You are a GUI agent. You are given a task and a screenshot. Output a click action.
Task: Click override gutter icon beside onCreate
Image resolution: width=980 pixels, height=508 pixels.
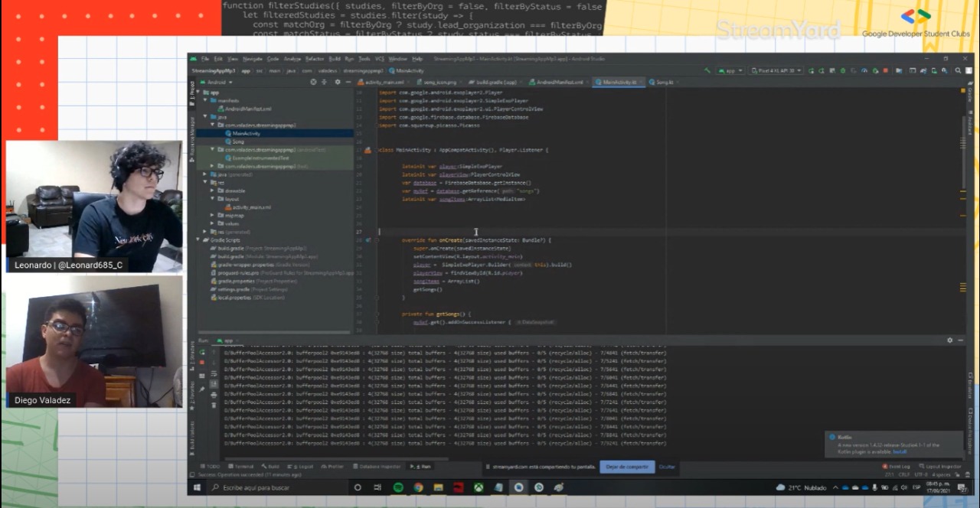(368, 240)
